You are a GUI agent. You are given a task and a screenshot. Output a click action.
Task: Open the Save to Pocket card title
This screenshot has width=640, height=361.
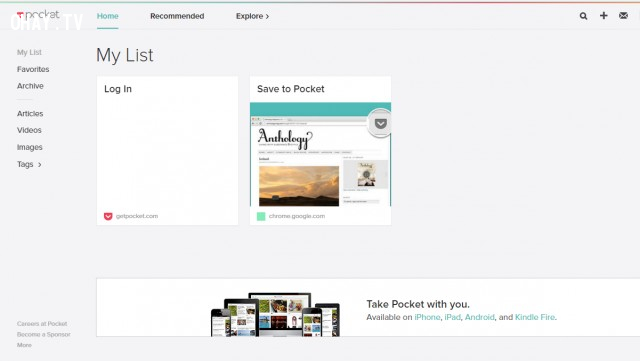coord(291,89)
